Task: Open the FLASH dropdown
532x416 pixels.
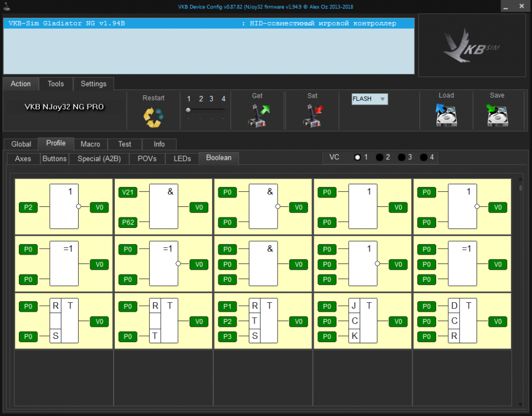Action: (x=370, y=99)
